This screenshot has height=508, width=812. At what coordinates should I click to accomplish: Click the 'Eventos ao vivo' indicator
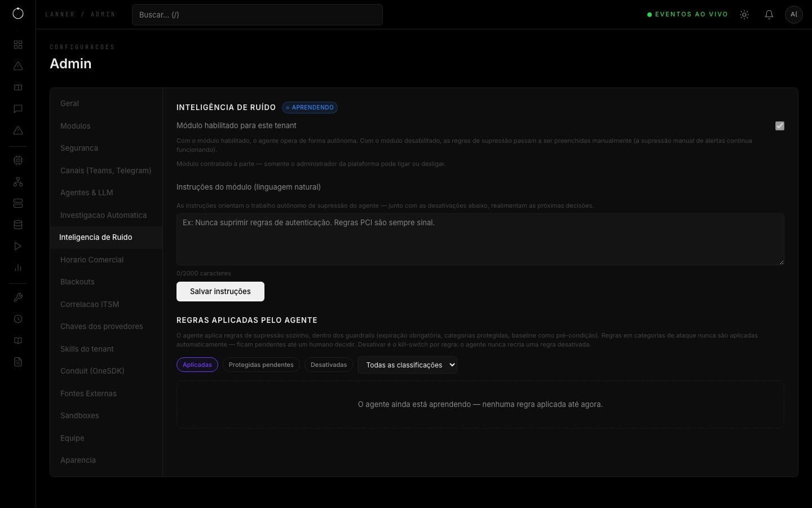pyautogui.click(x=687, y=14)
